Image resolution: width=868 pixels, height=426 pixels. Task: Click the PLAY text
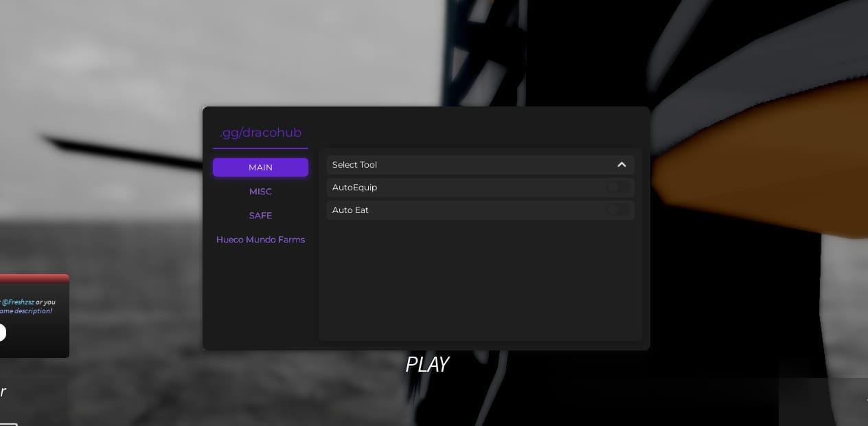[x=427, y=364]
